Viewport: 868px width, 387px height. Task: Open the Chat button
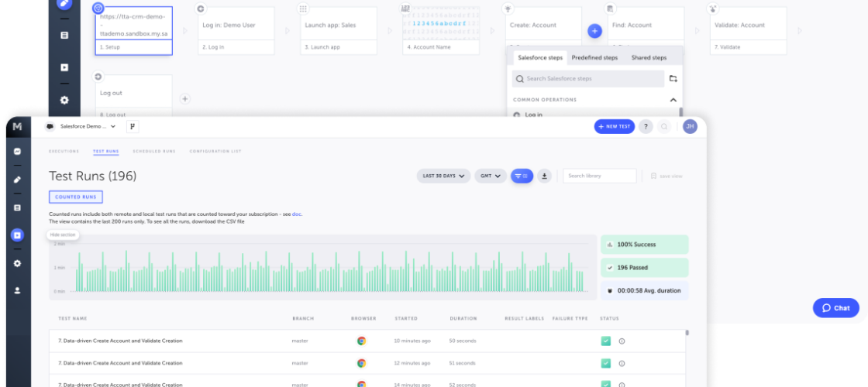pyautogui.click(x=836, y=308)
